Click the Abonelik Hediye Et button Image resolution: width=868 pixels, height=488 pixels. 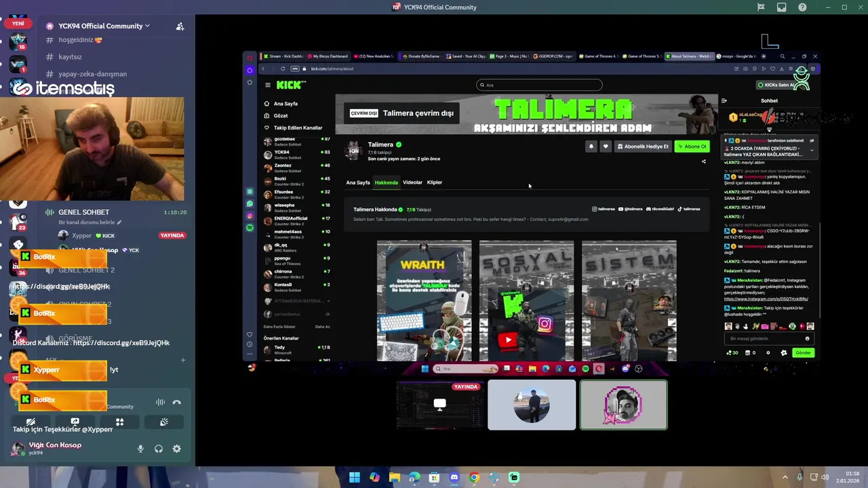[x=644, y=146]
